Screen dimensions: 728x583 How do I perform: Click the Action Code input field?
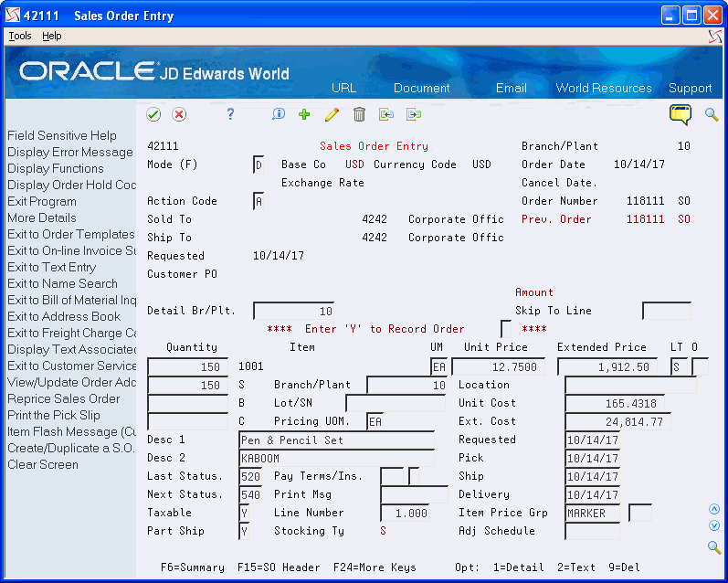[258, 202]
